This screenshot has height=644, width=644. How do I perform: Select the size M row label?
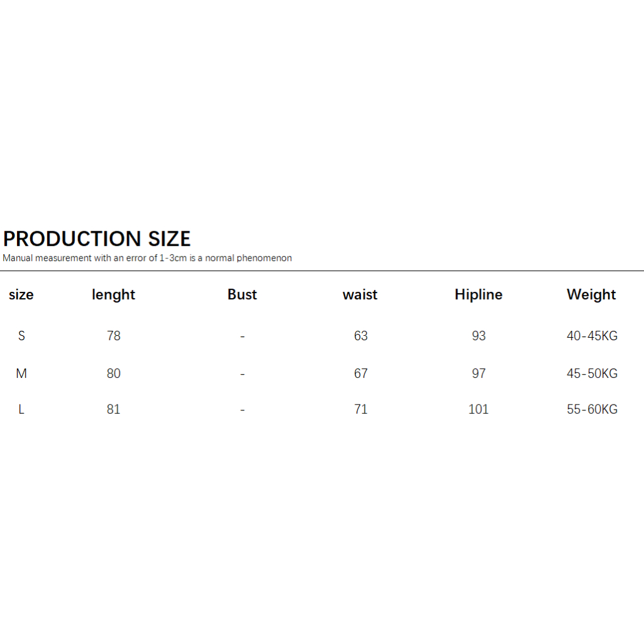click(x=21, y=374)
